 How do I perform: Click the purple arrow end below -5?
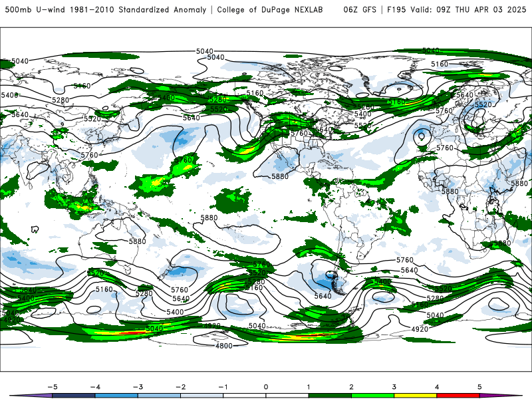32,396
